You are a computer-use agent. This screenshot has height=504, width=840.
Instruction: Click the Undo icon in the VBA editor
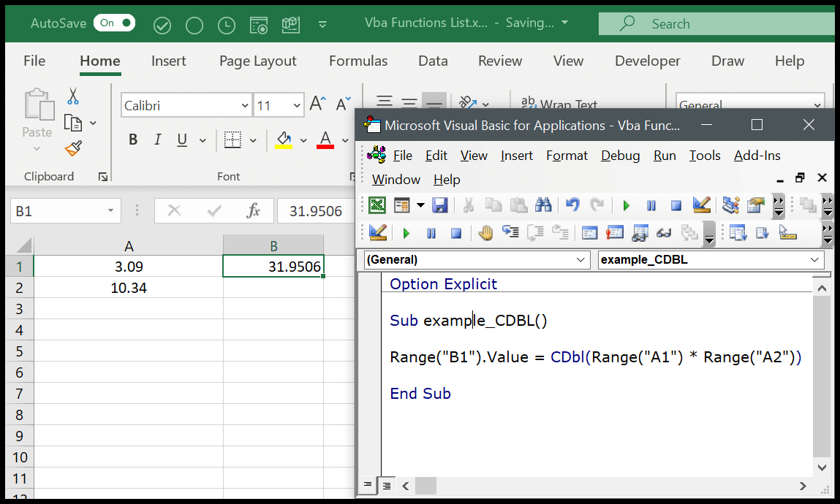click(572, 206)
